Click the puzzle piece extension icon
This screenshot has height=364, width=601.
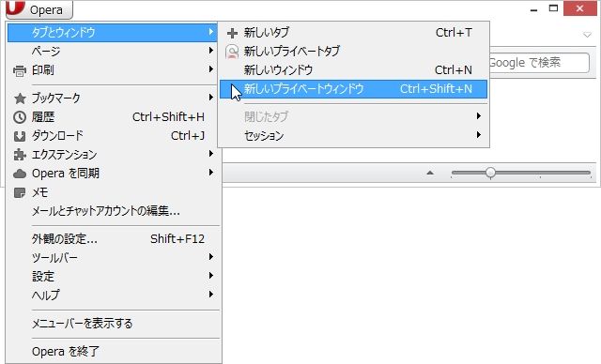coord(20,155)
